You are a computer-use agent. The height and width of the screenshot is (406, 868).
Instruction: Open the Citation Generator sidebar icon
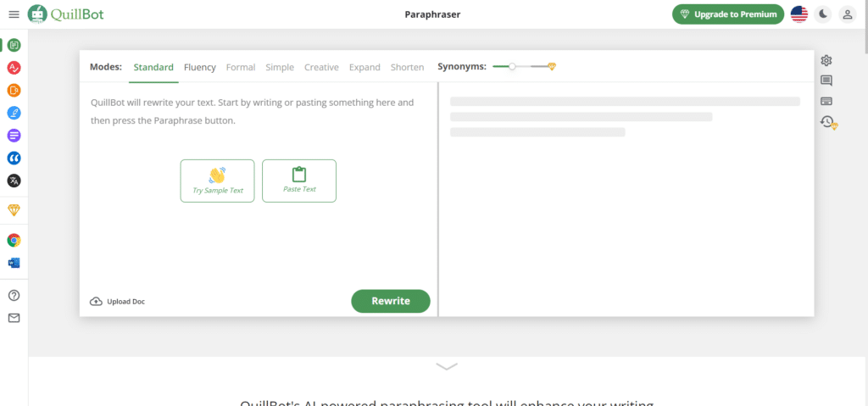(x=14, y=158)
